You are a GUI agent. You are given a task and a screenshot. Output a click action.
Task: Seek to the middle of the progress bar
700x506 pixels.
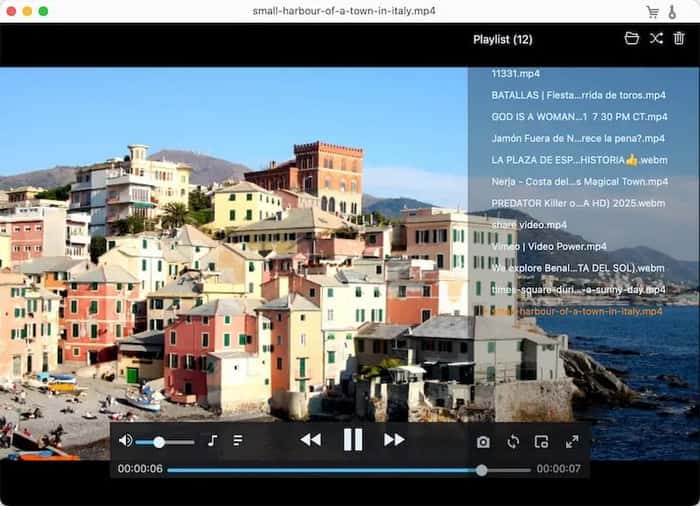tap(349, 470)
